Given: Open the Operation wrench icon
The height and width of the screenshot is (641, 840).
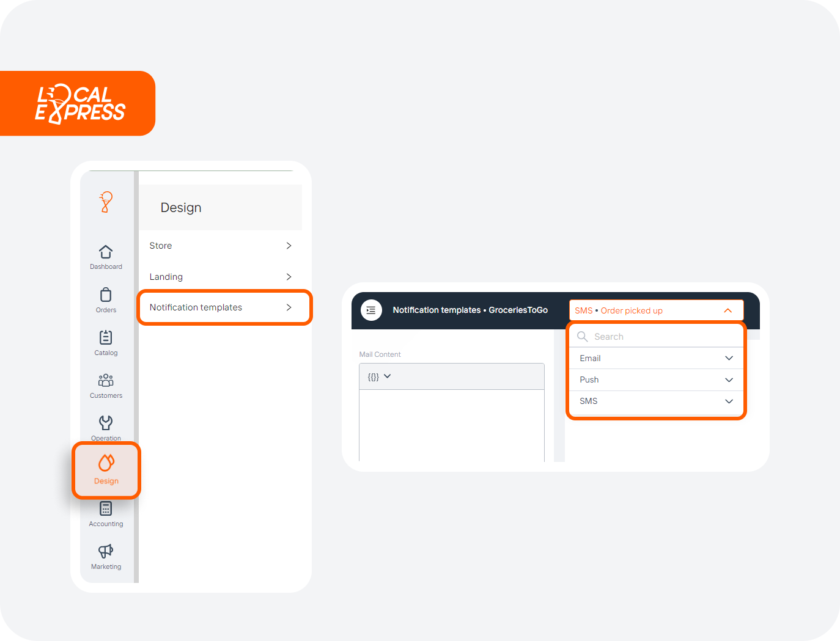Looking at the screenshot, I should tap(106, 427).
